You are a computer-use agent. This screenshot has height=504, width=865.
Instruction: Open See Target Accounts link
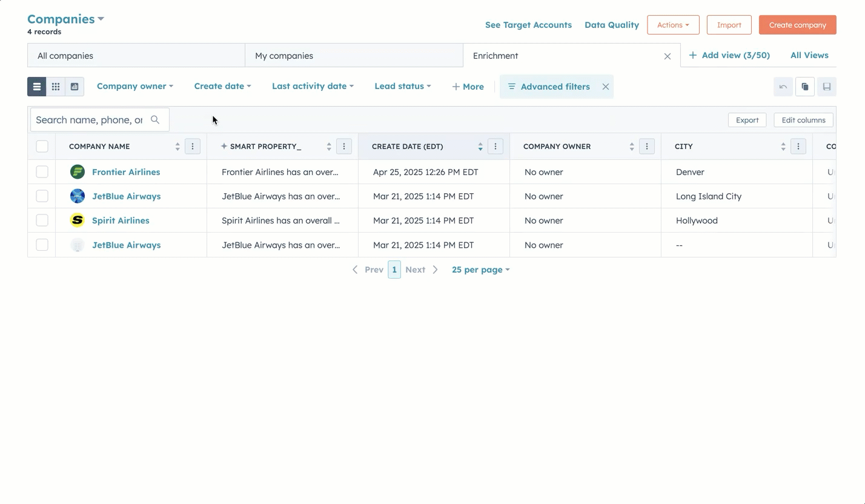click(x=528, y=25)
